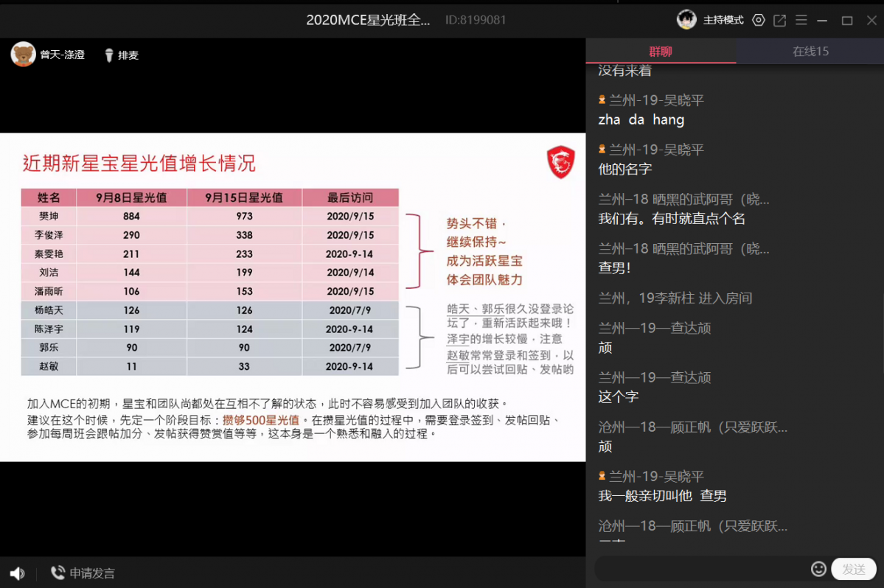Click the bear avatar of speaker 曾天
This screenshot has width=884, height=588.
coord(24,55)
